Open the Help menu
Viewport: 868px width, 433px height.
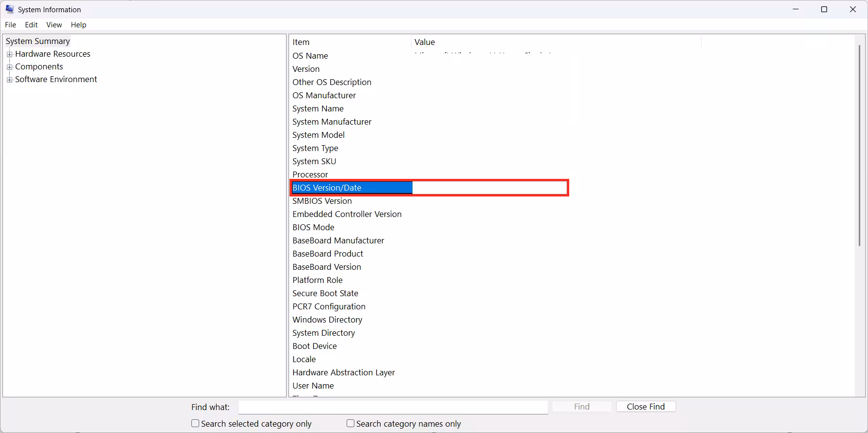coord(78,25)
